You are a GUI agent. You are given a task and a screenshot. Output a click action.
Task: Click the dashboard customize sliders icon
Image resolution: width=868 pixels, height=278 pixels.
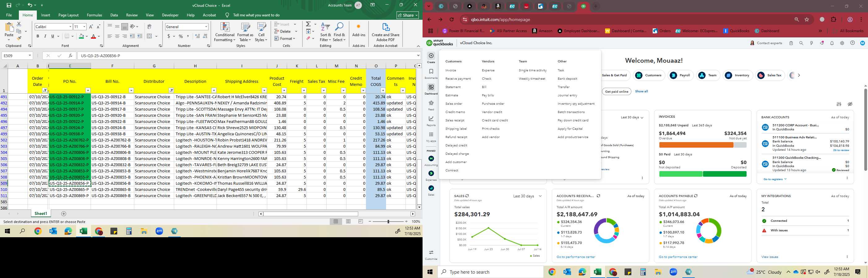coord(839,104)
